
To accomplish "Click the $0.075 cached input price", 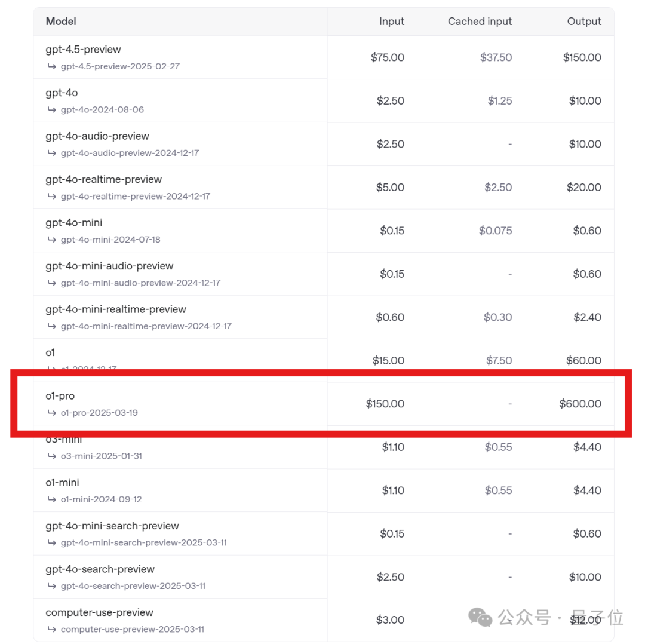I will (495, 231).
